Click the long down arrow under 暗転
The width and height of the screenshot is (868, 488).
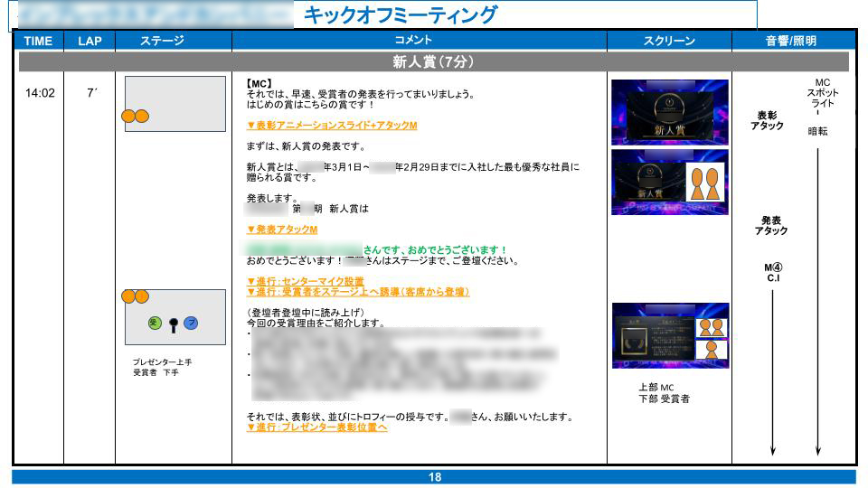tap(817, 298)
